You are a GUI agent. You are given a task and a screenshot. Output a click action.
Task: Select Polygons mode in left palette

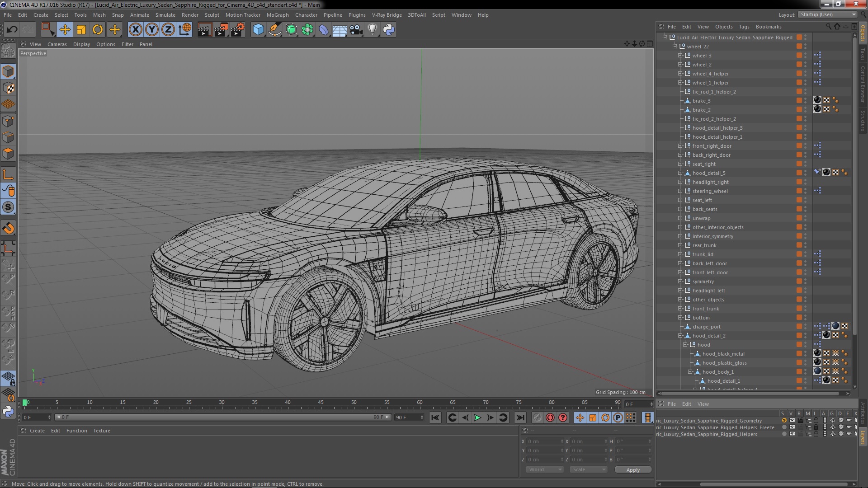(x=8, y=154)
